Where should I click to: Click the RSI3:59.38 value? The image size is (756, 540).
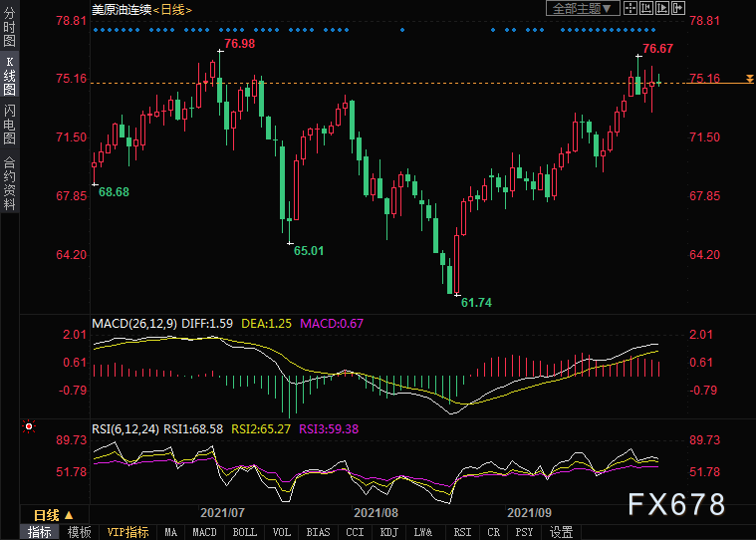tap(329, 428)
